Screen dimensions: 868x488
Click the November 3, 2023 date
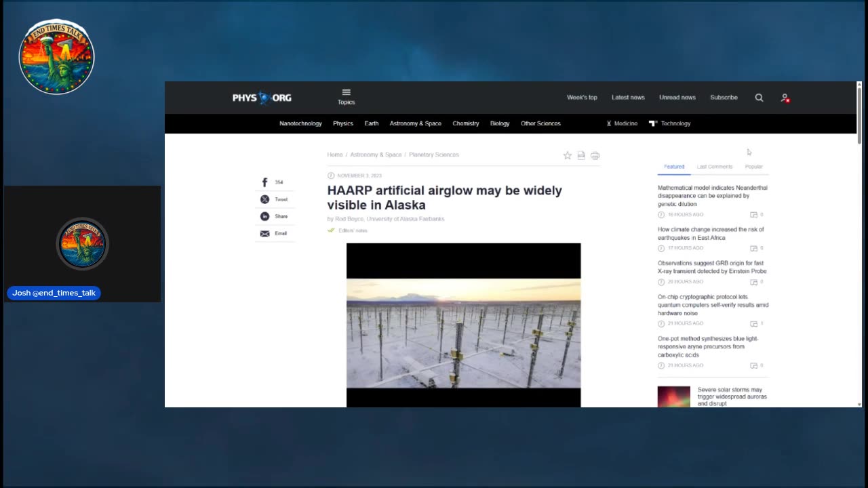[x=359, y=176]
